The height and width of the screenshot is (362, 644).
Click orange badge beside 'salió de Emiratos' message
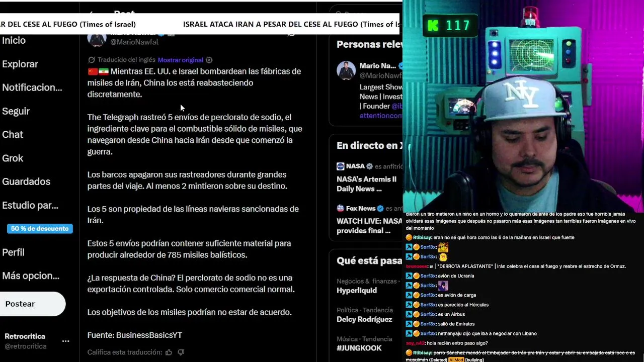pyautogui.click(x=416, y=324)
